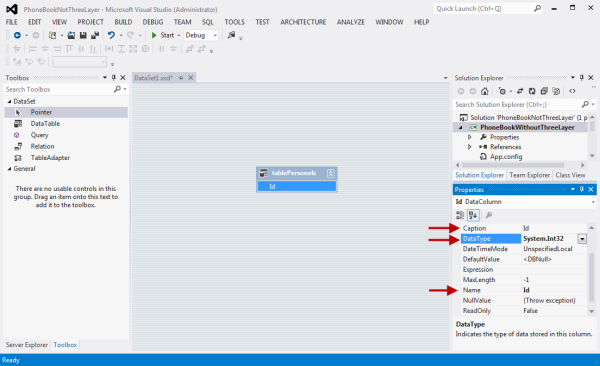The width and height of the screenshot is (600, 366).
Task: Close the Properties panel
Action: tap(591, 190)
